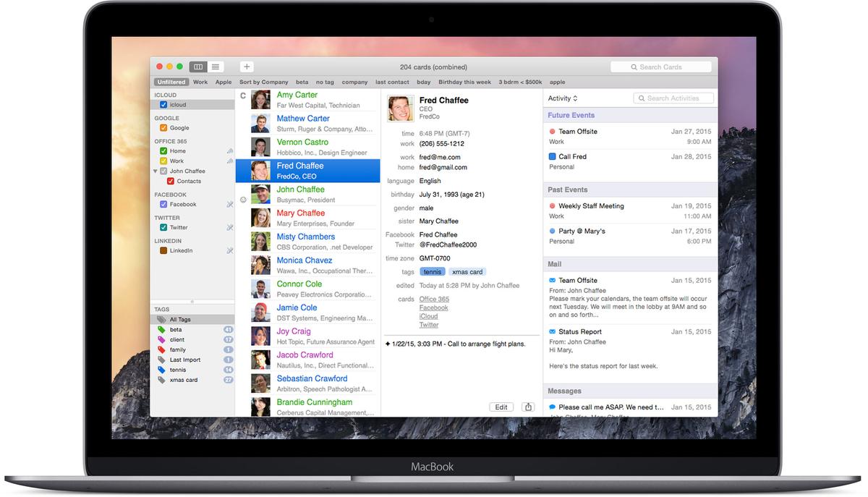Select Amy Carter in the contact list

click(x=307, y=100)
